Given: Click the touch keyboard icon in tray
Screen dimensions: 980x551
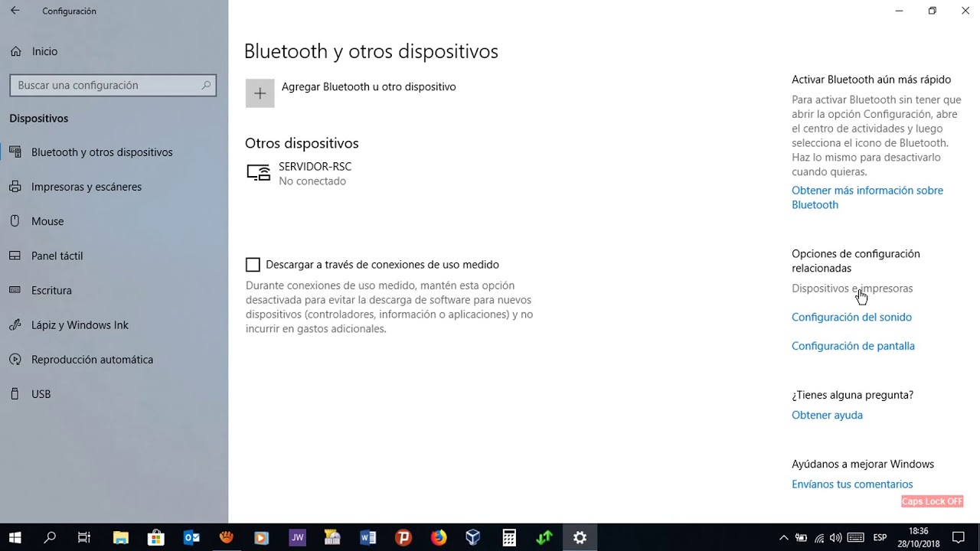Looking at the screenshot, I should click(856, 537).
